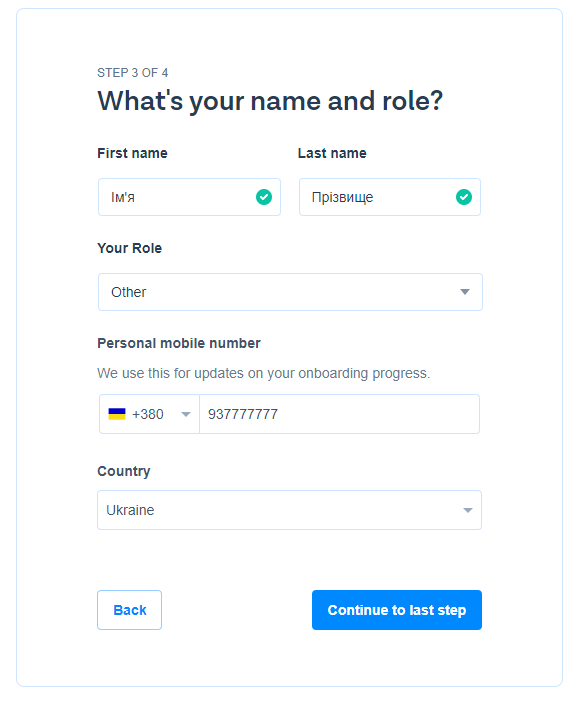Focus the First name input field
Viewport: 584px width, 703px height.
tap(190, 197)
